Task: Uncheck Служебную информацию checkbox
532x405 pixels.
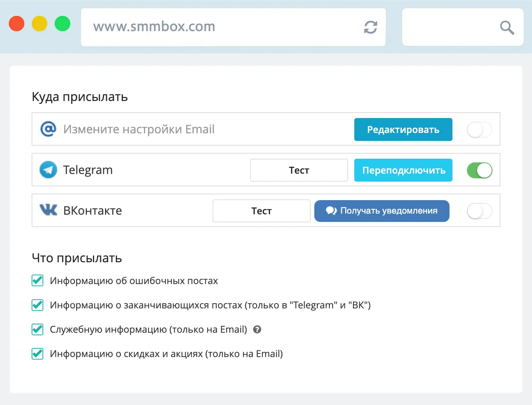Action: [x=37, y=329]
